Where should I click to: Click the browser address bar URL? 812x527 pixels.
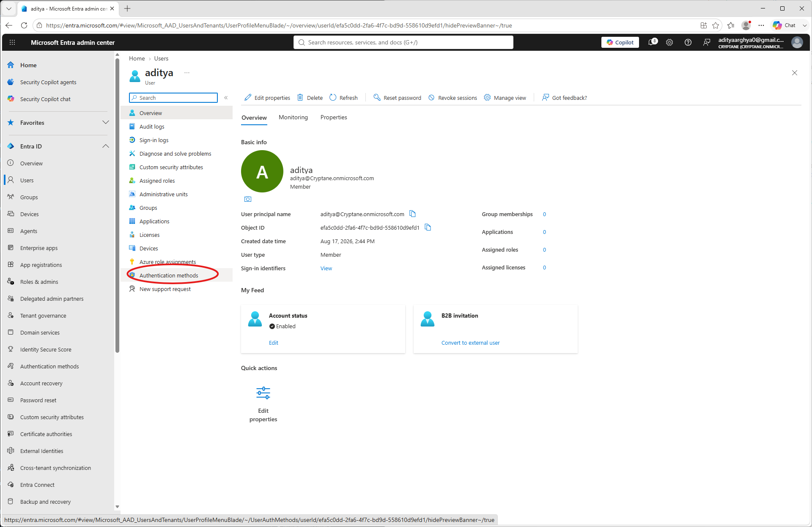click(x=279, y=25)
